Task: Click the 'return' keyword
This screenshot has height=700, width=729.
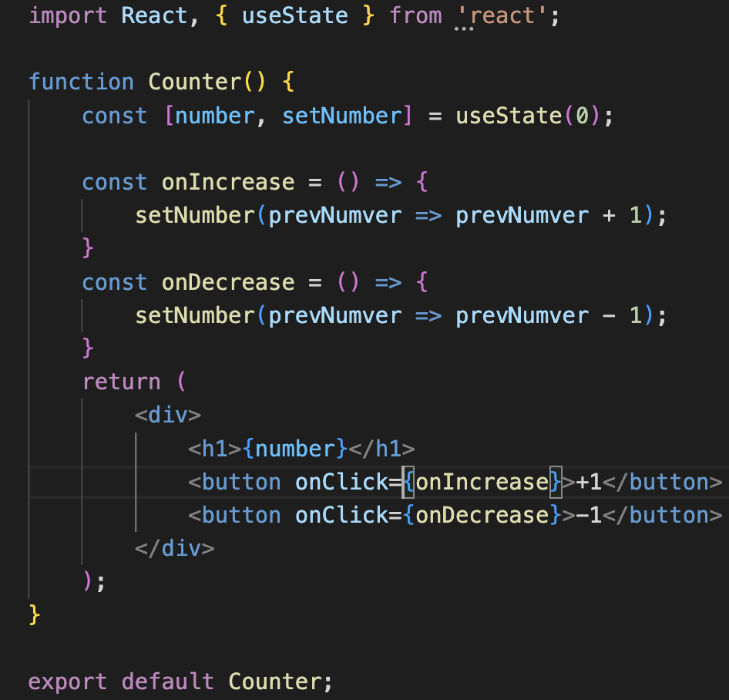Action: point(121,382)
